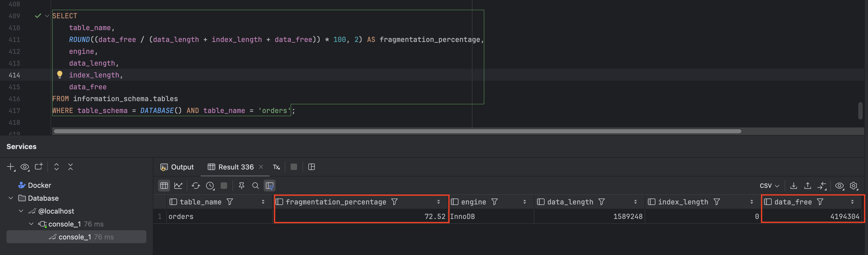Switch to the Output tab
Image resolution: width=868 pixels, height=255 pixels.
pos(177,167)
